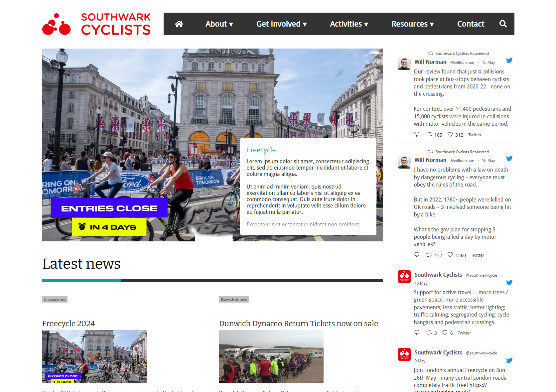Select the Contact menu item
556x392 pixels.
click(471, 24)
